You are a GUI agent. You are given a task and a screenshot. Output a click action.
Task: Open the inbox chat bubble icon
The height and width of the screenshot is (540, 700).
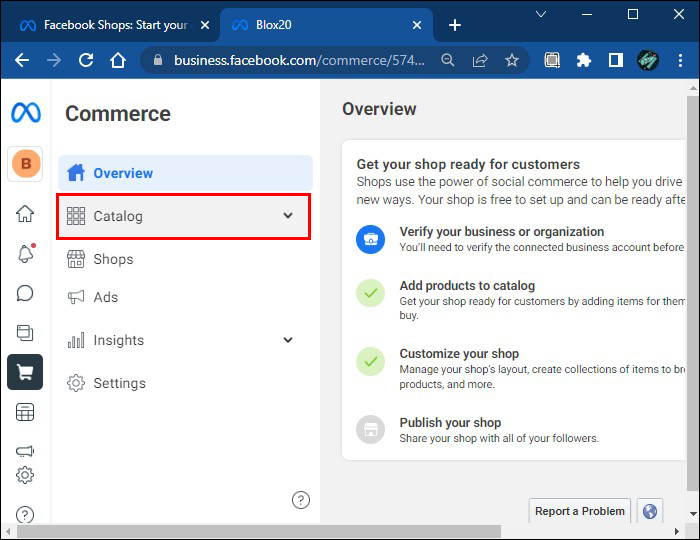25,293
